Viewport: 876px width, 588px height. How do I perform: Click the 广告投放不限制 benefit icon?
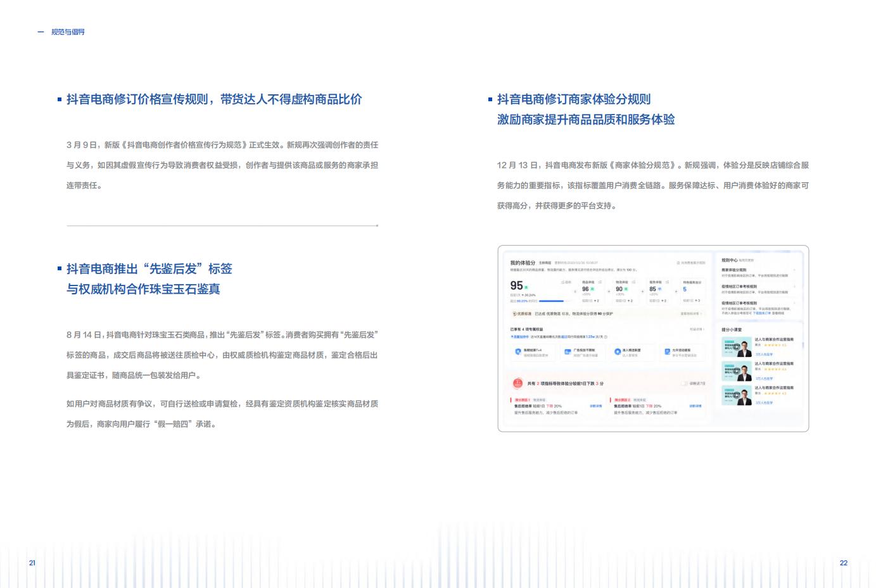[x=568, y=352]
